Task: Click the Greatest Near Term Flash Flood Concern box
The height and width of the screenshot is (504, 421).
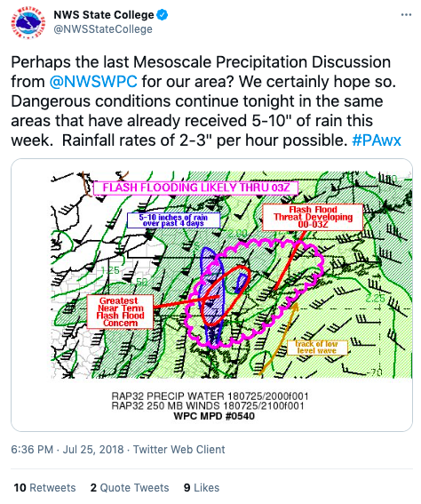Action: (x=120, y=312)
